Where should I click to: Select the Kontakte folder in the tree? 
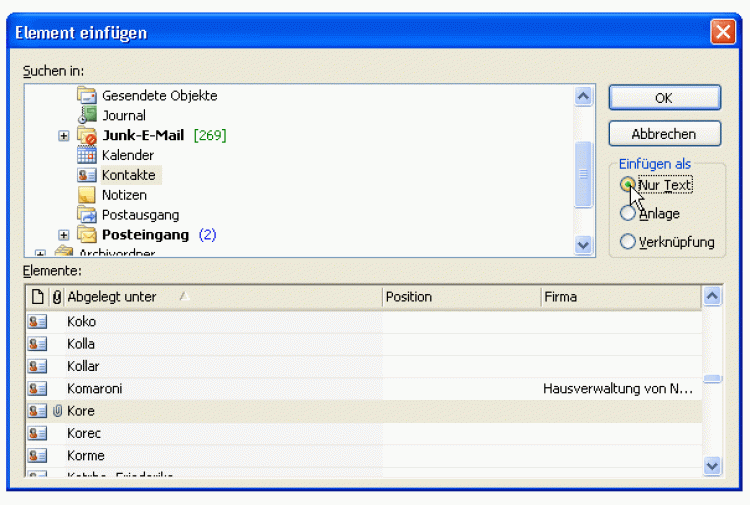127,175
